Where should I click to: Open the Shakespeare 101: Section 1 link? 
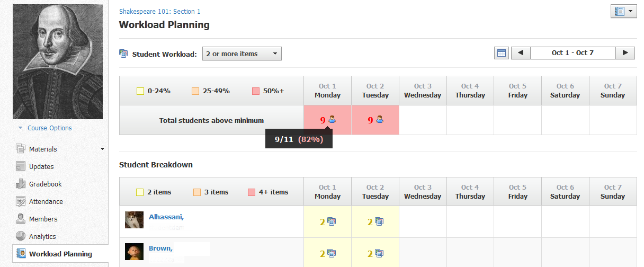[x=159, y=12]
